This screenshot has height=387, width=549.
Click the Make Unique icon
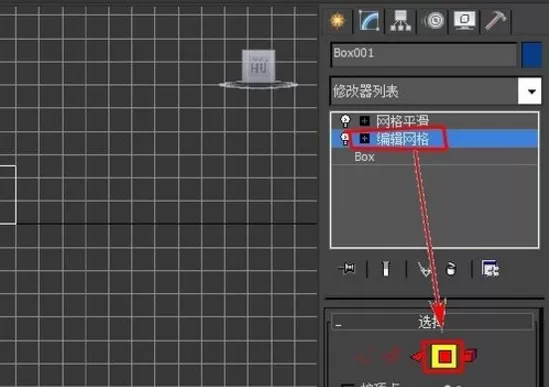424,269
